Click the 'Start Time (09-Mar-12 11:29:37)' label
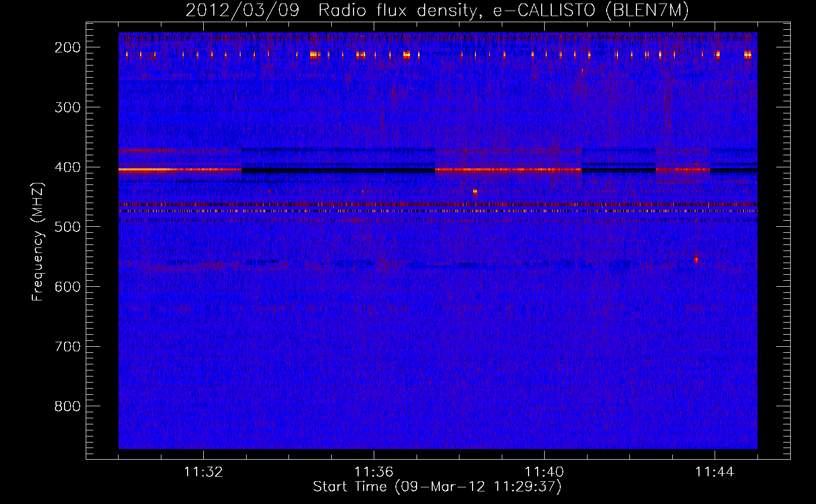Viewport: 816px width, 504px height. click(x=437, y=487)
